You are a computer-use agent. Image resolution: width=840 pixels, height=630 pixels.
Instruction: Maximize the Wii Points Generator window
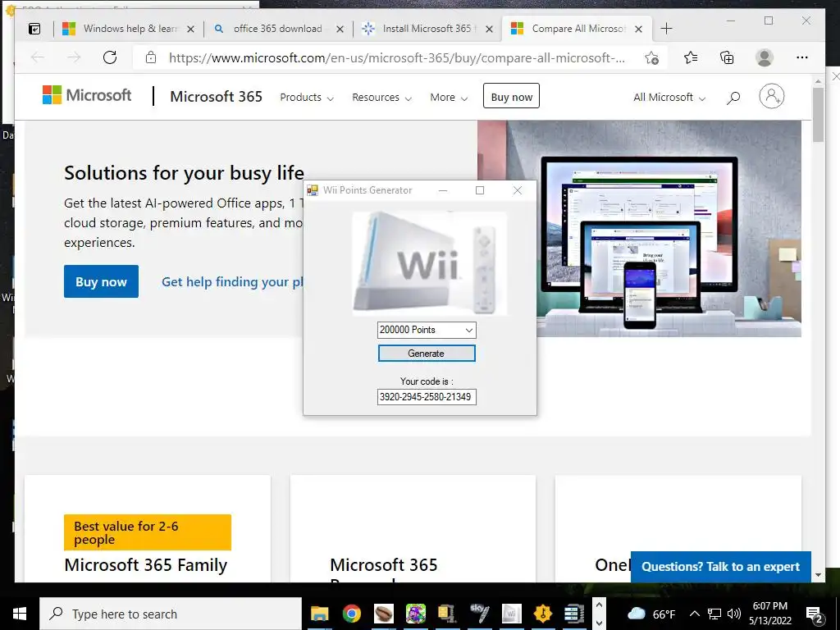tap(480, 190)
